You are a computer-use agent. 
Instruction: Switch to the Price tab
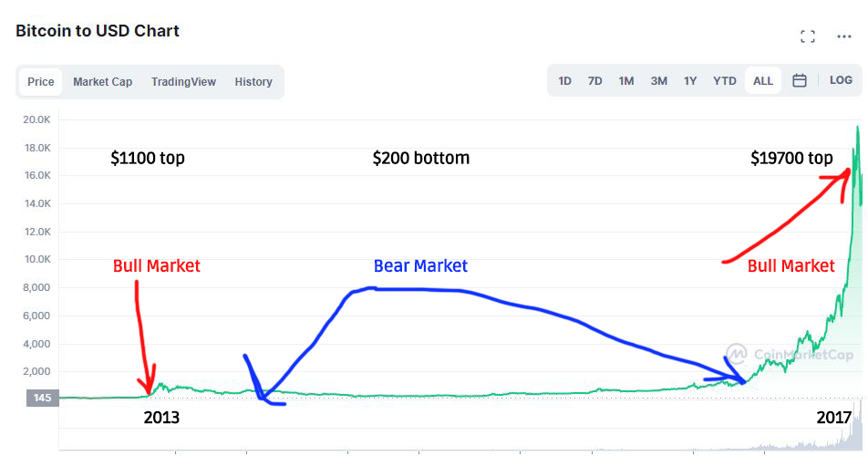click(x=41, y=82)
